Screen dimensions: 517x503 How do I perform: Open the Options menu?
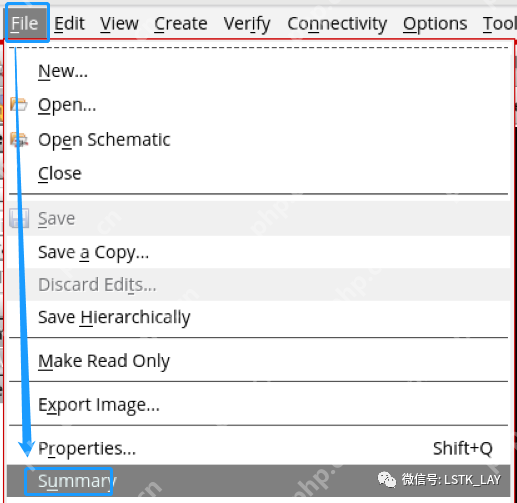[x=435, y=24]
